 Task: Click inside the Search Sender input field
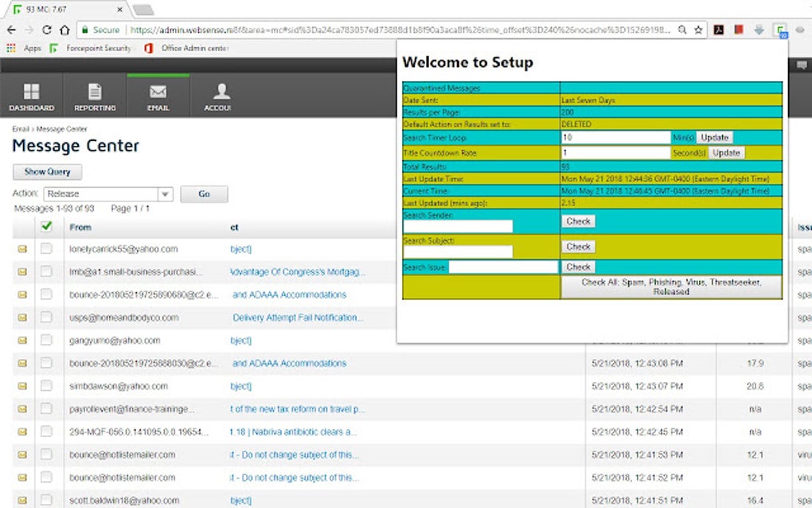(x=458, y=225)
